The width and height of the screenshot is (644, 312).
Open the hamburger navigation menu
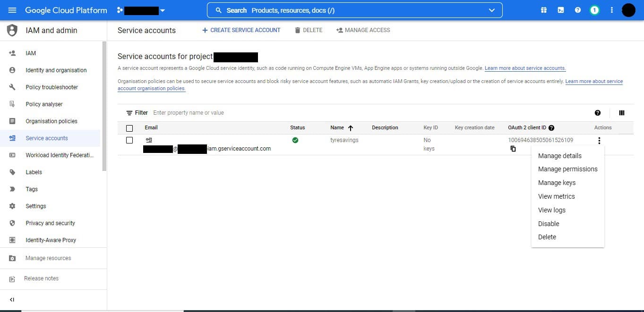click(x=12, y=10)
